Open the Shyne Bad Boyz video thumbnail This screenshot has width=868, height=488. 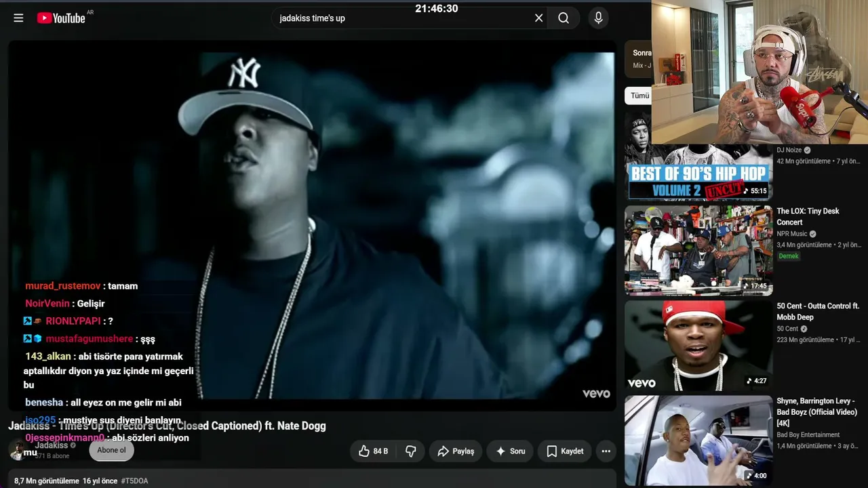coord(698,441)
